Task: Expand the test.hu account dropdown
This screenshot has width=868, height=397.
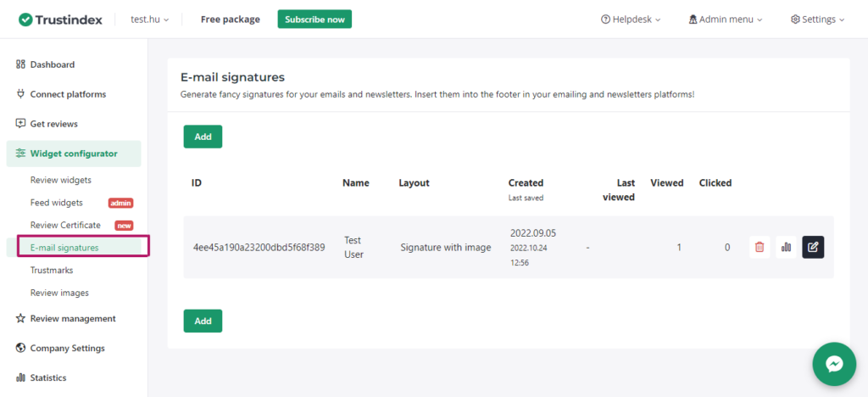Action: pos(150,20)
